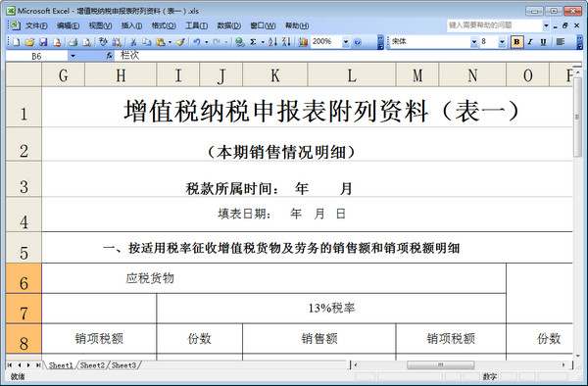Click the Excel workbook icon in menu bar

15,25
